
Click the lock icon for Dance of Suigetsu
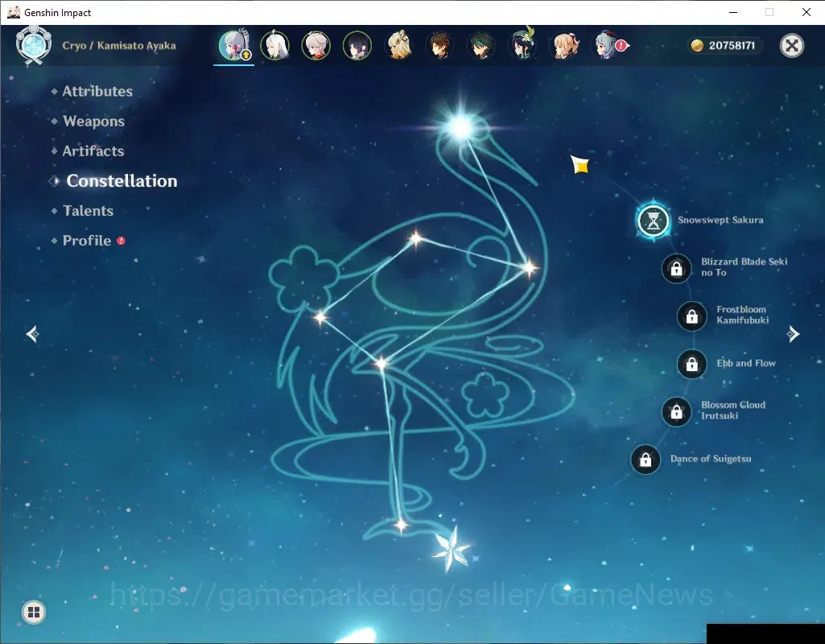tap(646, 460)
